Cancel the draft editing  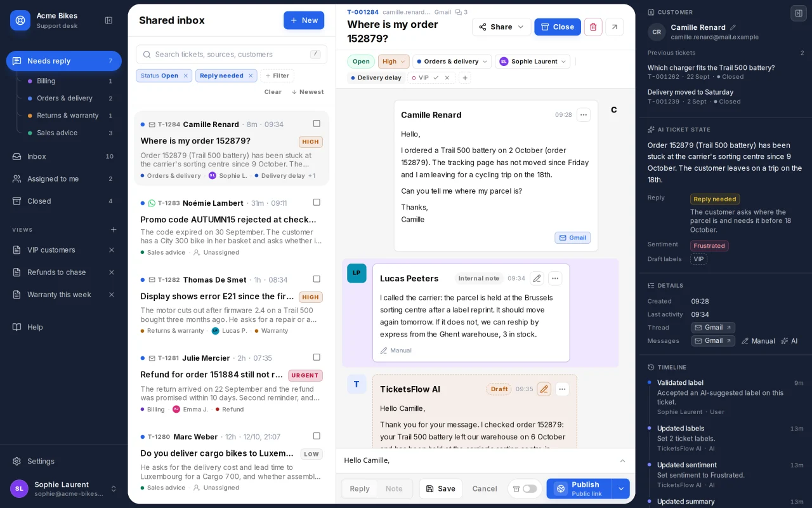tap(485, 488)
